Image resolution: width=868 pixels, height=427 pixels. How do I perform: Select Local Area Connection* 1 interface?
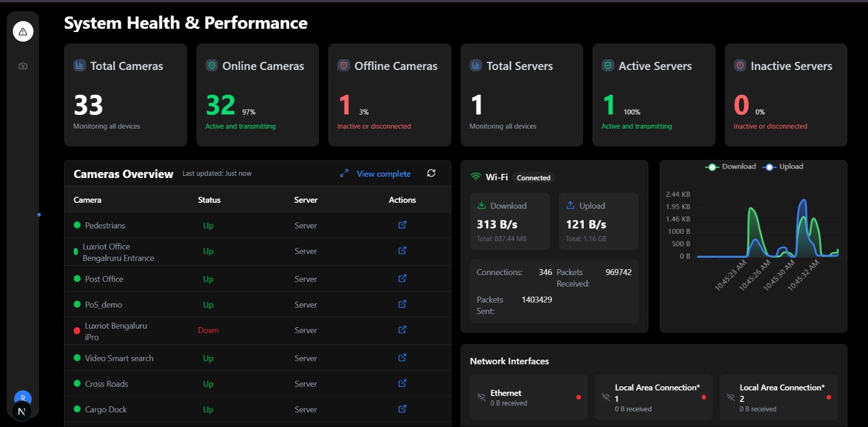[653, 397]
